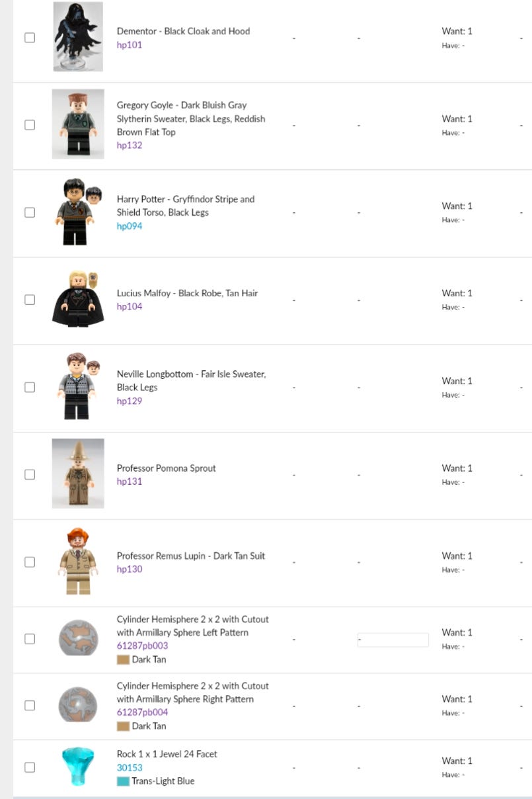Open the Neville Longbottom minifigure image
The width and height of the screenshot is (532, 799).
[x=78, y=386]
